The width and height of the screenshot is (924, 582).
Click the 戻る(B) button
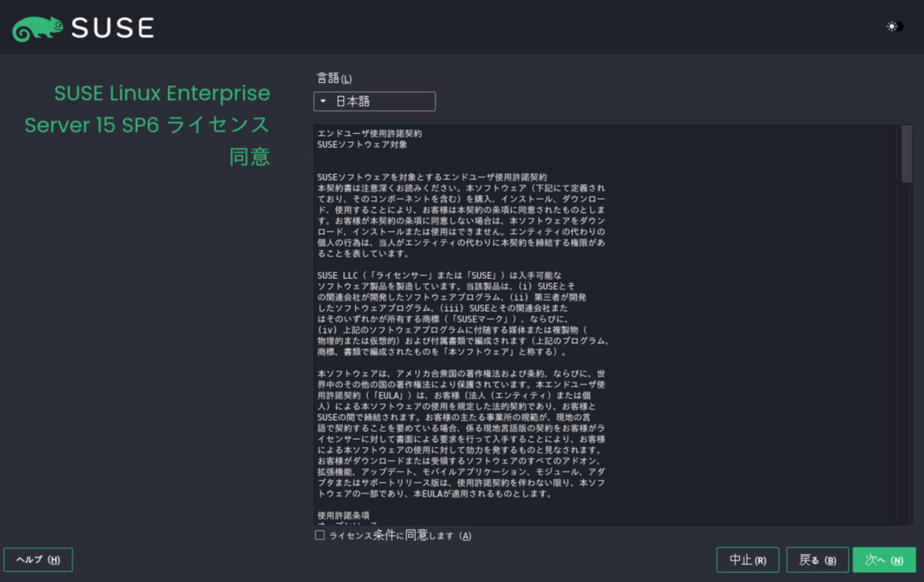[x=817, y=560]
